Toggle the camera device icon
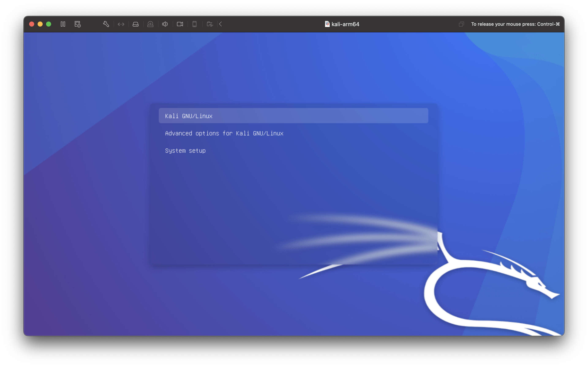This screenshot has width=588, height=367. tap(180, 24)
